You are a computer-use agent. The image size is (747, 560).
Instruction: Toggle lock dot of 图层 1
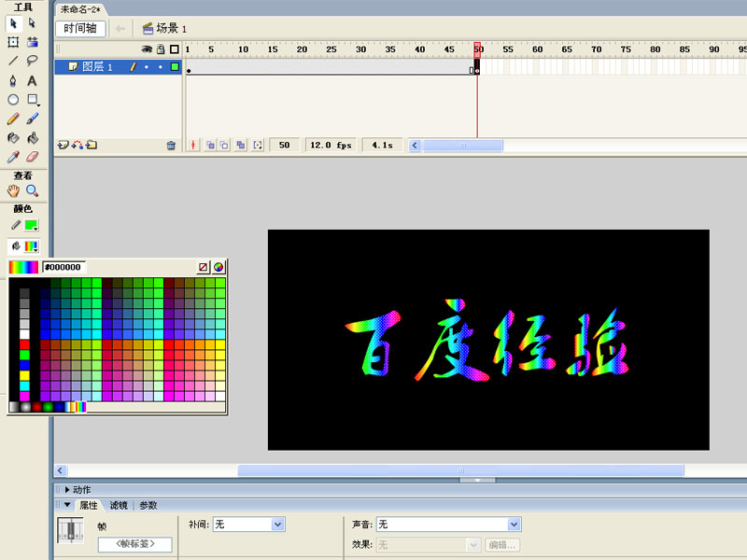[161, 67]
